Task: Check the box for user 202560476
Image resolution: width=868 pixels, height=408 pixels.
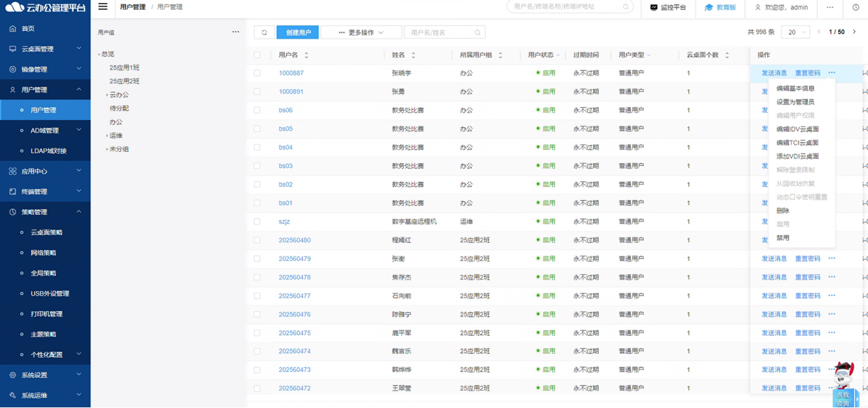Action: tap(257, 314)
